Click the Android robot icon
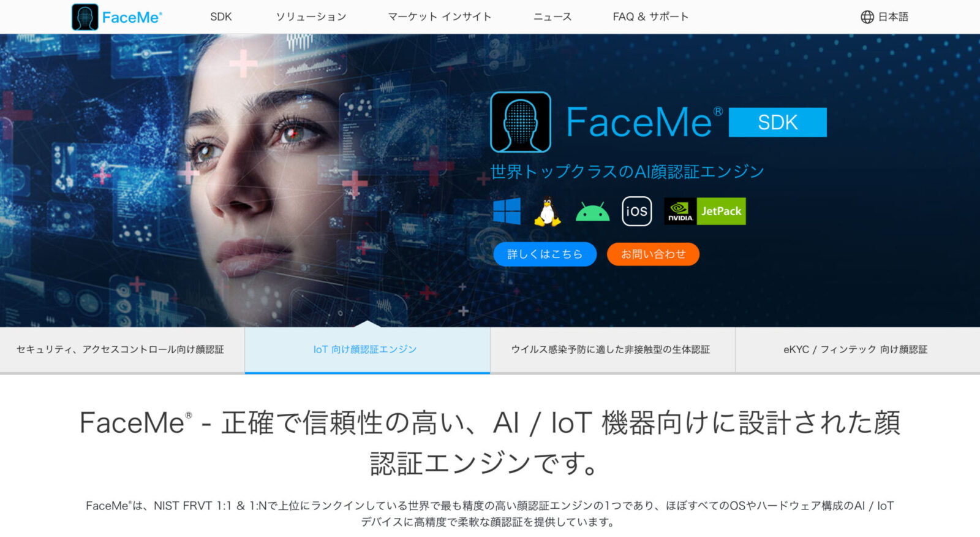 (x=592, y=211)
